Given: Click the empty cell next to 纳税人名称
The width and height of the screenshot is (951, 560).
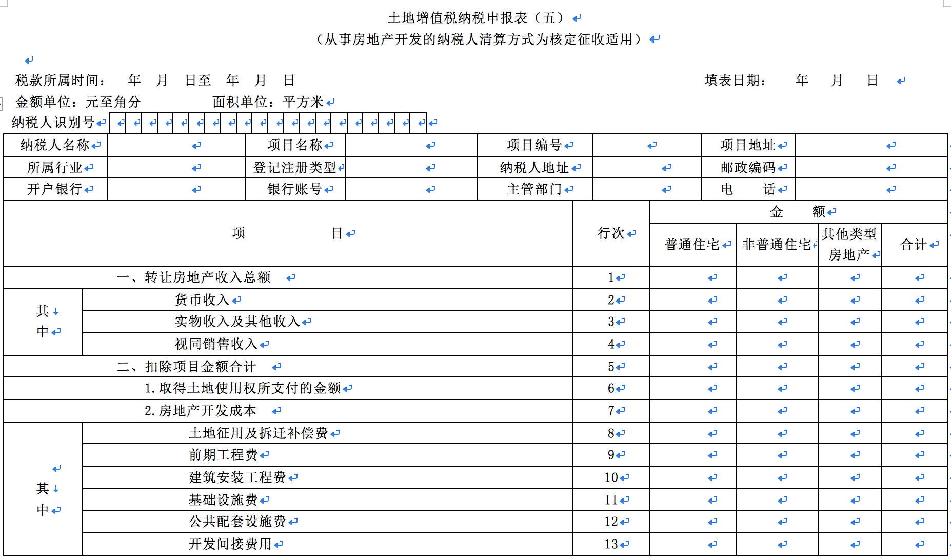Looking at the screenshot, I should point(176,145).
